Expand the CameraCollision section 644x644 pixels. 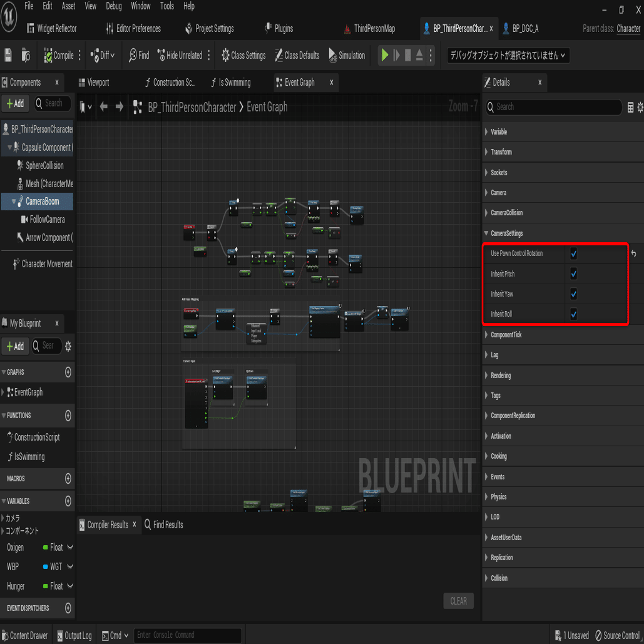(486, 213)
